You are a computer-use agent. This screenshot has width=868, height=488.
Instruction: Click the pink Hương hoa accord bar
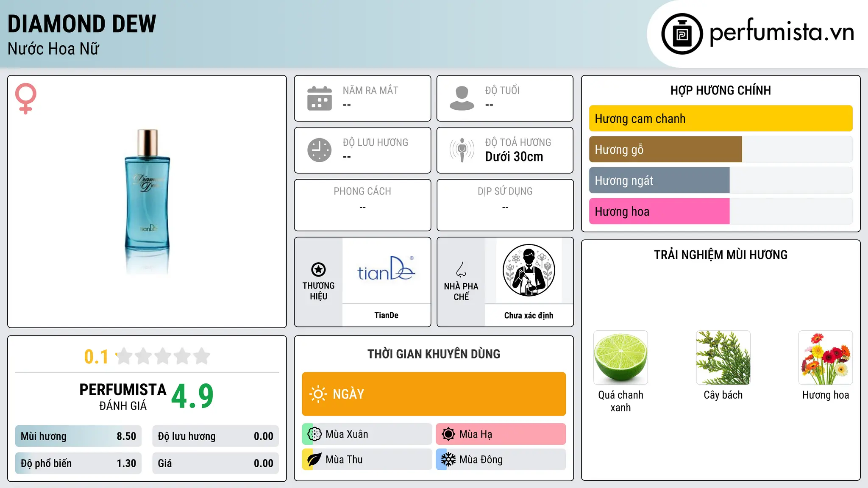721,211
